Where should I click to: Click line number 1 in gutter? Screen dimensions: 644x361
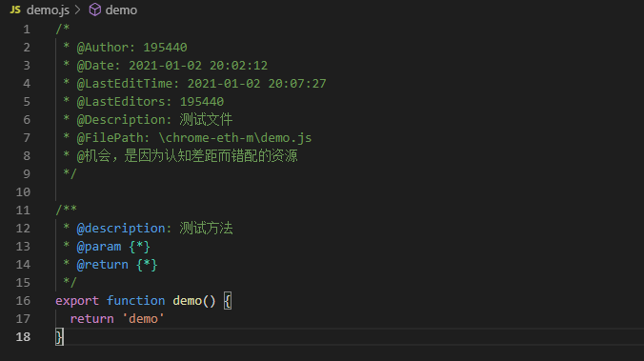point(27,30)
